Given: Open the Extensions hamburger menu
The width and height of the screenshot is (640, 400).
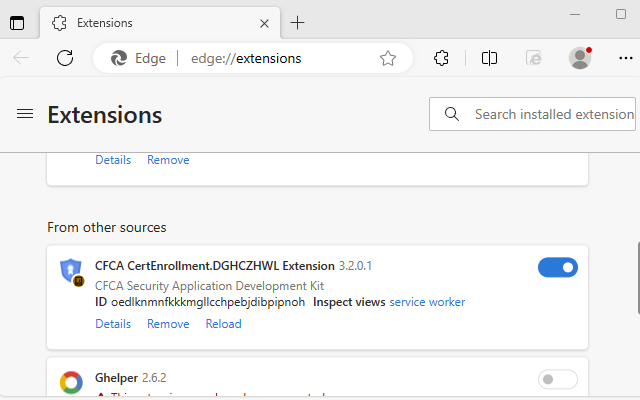Looking at the screenshot, I should point(25,114).
